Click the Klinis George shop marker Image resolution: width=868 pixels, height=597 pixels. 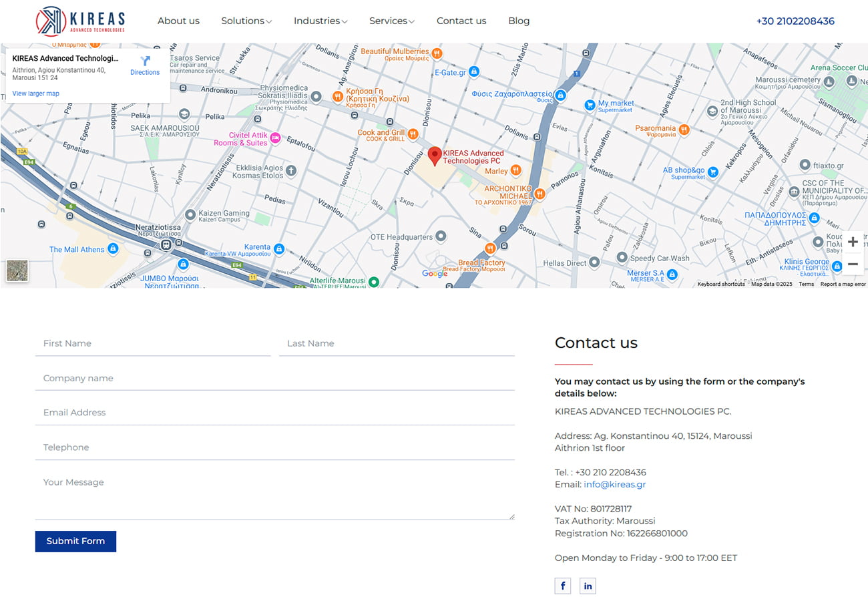click(837, 266)
